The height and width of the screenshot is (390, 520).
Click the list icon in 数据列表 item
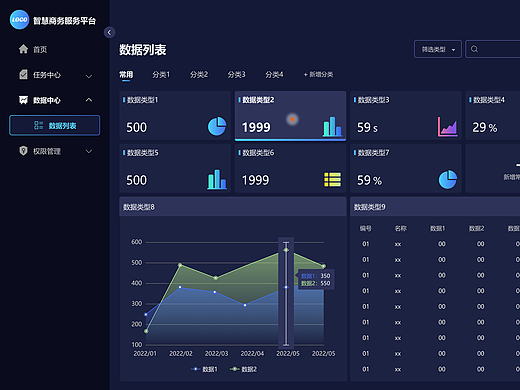pos(39,125)
